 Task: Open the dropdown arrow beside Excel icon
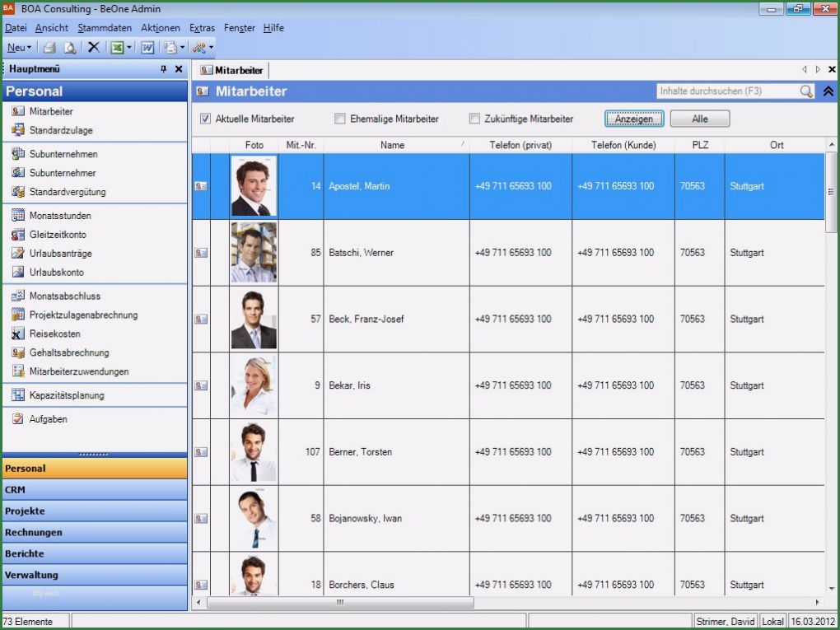129,48
